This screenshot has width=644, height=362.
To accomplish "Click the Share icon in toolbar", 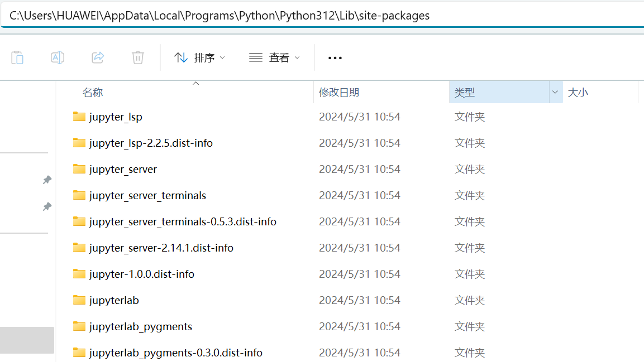I will coord(98,57).
